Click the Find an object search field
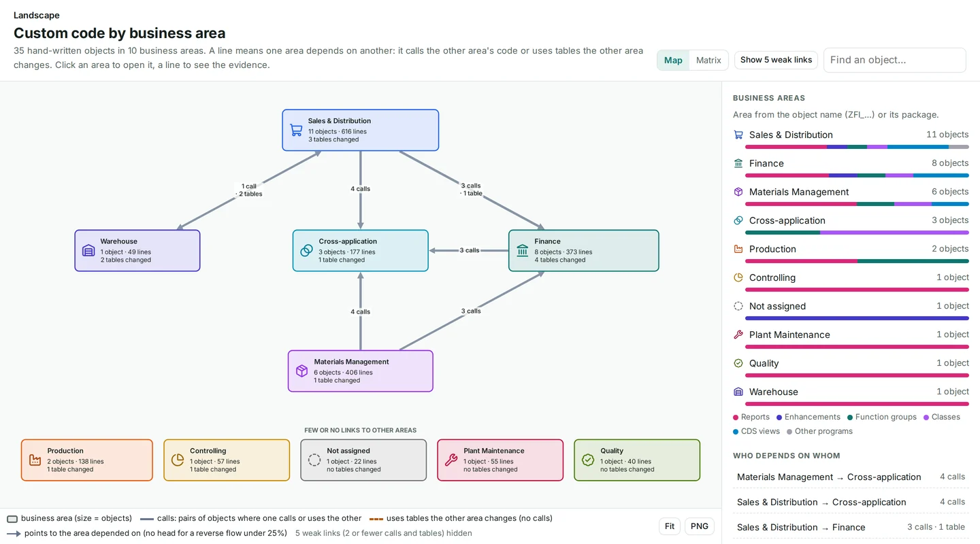980x544 pixels. coord(894,60)
